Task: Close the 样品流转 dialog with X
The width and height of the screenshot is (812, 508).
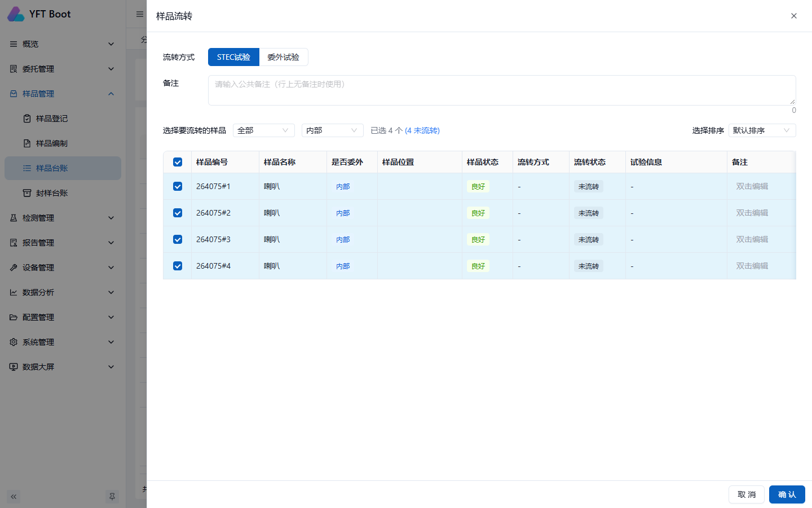Action: 794,16
